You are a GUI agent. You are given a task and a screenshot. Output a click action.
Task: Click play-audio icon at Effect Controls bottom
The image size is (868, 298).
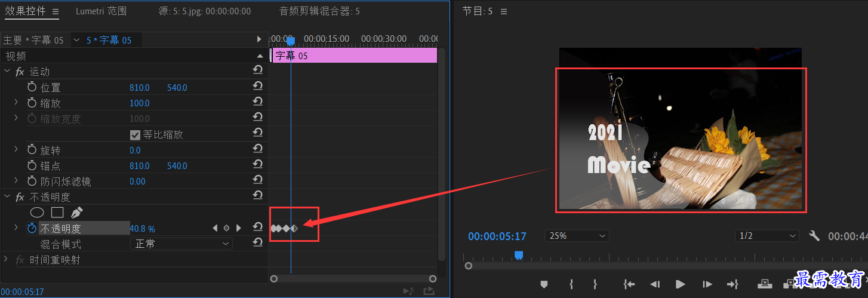click(x=408, y=291)
